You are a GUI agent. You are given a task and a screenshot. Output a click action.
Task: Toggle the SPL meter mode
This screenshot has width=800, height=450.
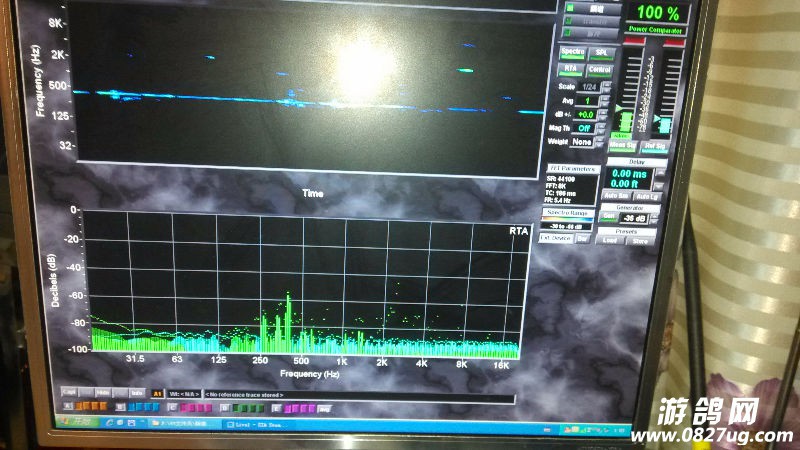[601, 52]
